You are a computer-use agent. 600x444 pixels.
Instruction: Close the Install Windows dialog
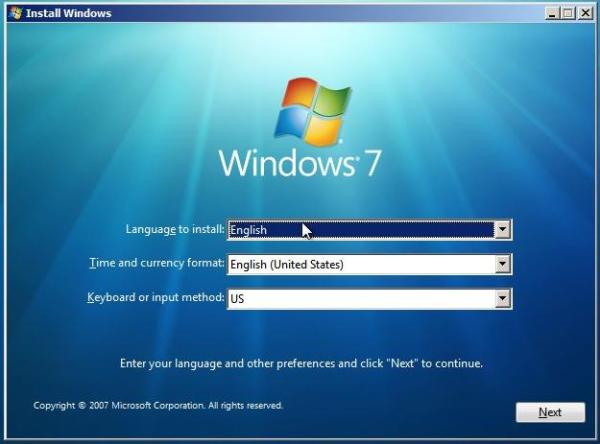585,13
